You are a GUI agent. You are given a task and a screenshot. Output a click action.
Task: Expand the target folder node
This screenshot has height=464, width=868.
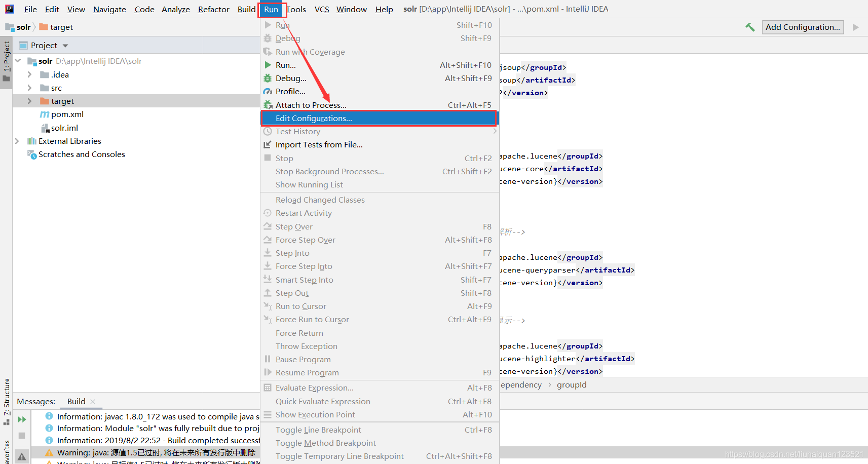point(29,101)
